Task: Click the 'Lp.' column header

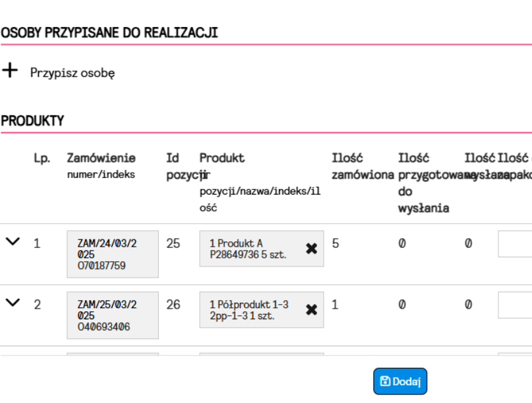Action: [x=42, y=158]
